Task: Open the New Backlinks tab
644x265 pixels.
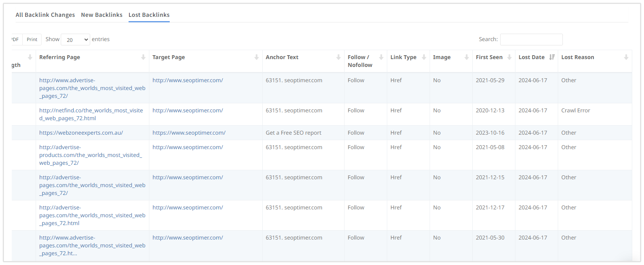Action: pos(102,15)
